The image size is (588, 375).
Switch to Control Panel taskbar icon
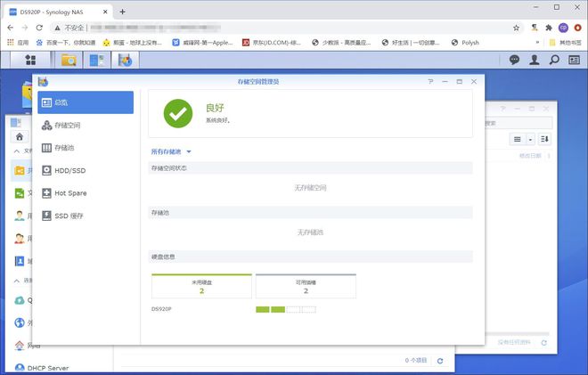point(97,60)
